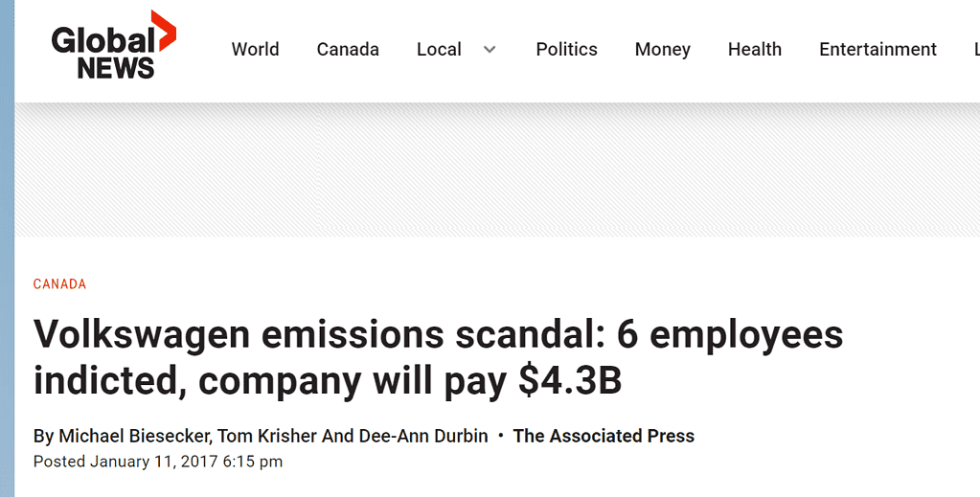980x497 pixels.
Task: Expand the chevron next to Local
Action: [x=490, y=50]
